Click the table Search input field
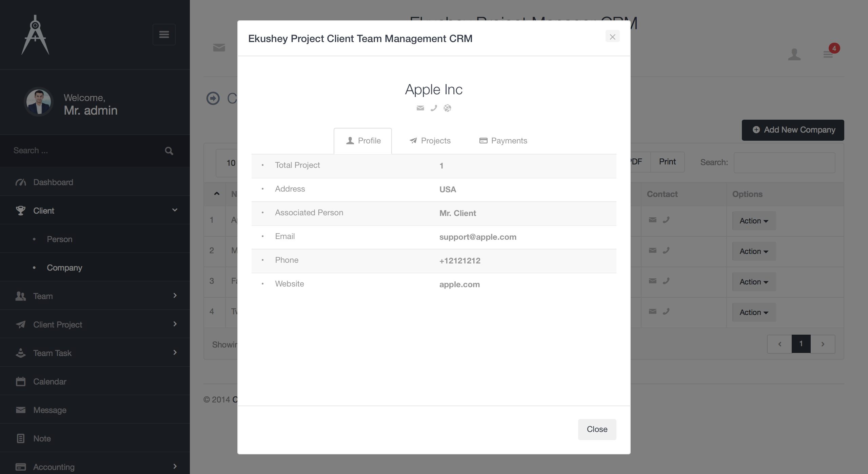 pyautogui.click(x=784, y=162)
